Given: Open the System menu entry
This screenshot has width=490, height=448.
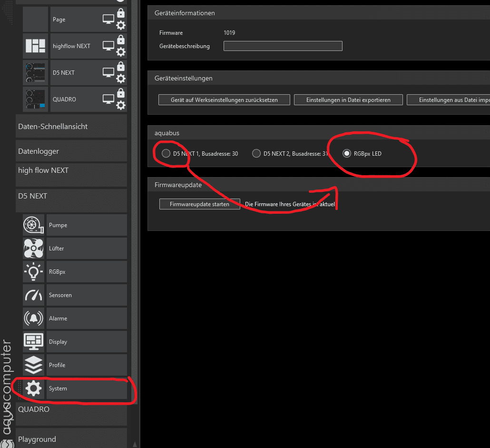Looking at the screenshot, I should coord(87,388).
